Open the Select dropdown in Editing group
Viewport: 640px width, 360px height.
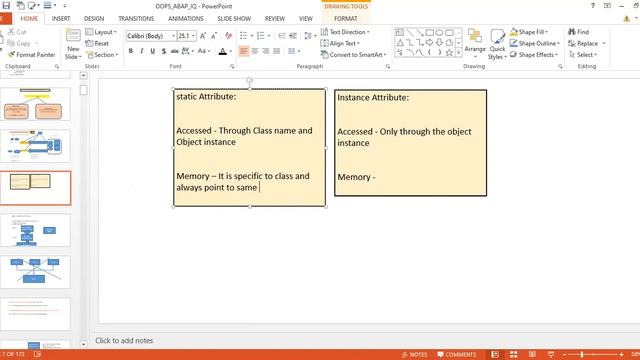coord(582,55)
